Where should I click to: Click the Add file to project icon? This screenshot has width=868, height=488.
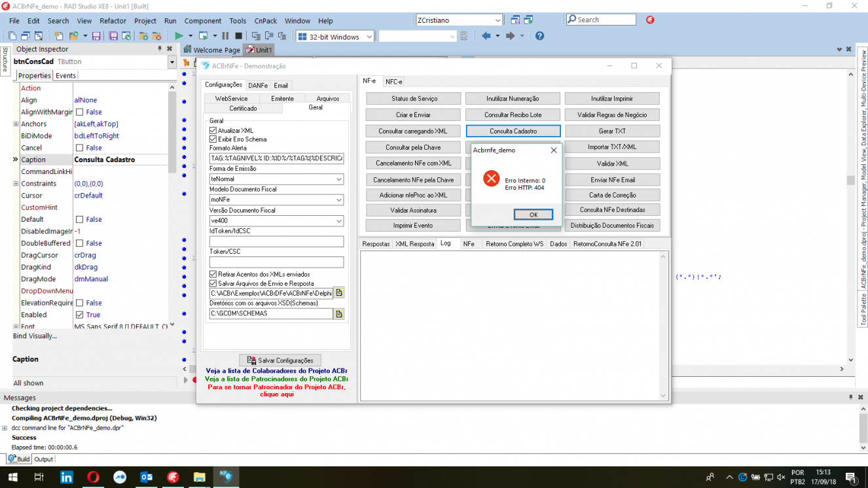coord(143,37)
